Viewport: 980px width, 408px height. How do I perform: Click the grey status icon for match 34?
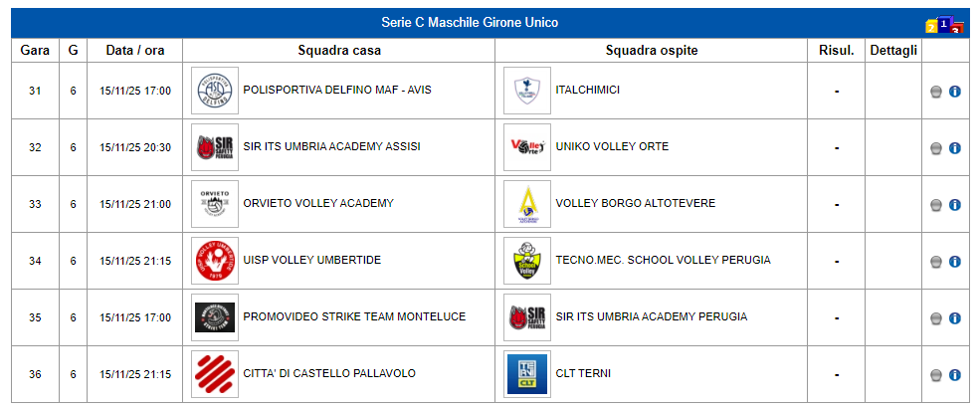pyautogui.click(x=936, y=262)
